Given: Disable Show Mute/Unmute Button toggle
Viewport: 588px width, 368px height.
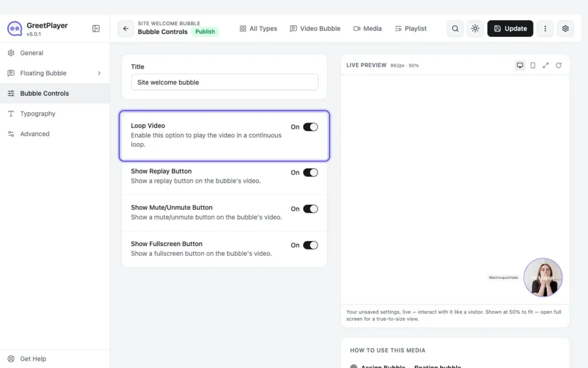Looking at the screenshot, I should (x=311, y=209).
